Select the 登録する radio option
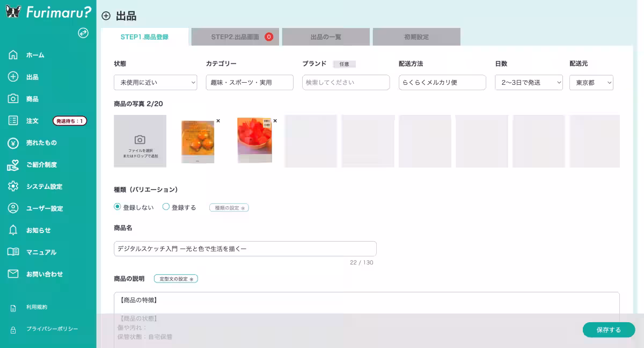 pos(166,207)
